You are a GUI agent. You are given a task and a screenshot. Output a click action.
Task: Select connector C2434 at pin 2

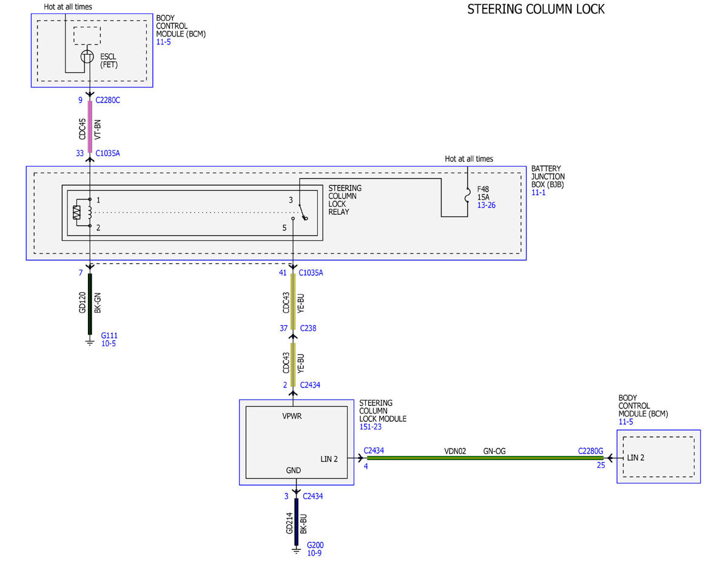tap(310, 384)
